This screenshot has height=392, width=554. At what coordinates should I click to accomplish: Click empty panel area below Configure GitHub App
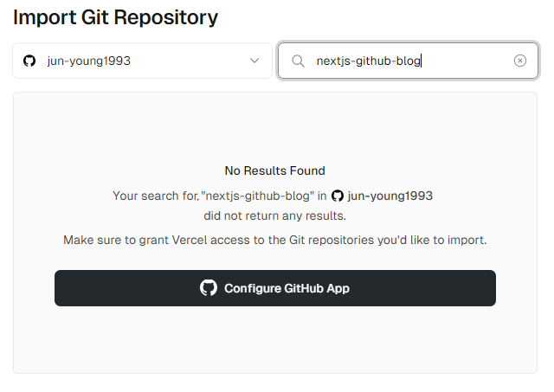tap(275, 339)
